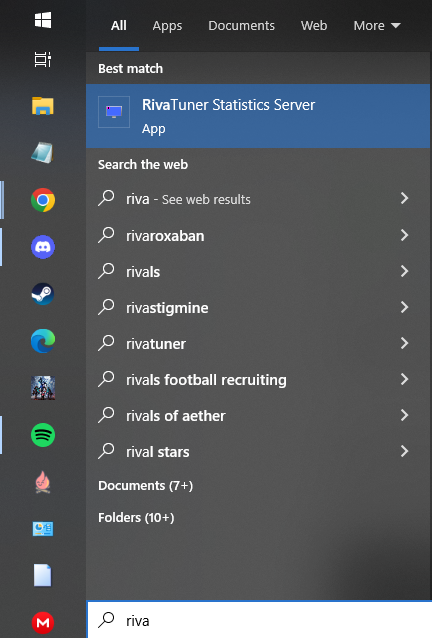Switch to the Documents search tab

tap(241, 26)
